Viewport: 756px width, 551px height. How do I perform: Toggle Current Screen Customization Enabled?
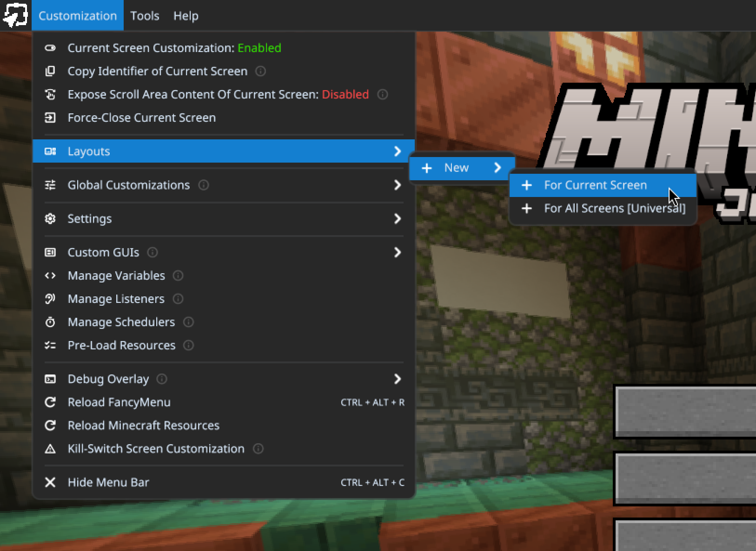[224, 48]
